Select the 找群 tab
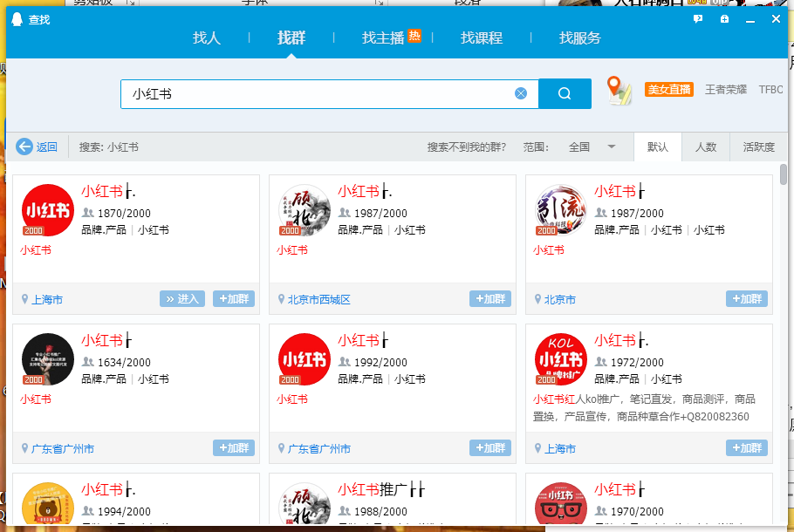 click(291, 38)
